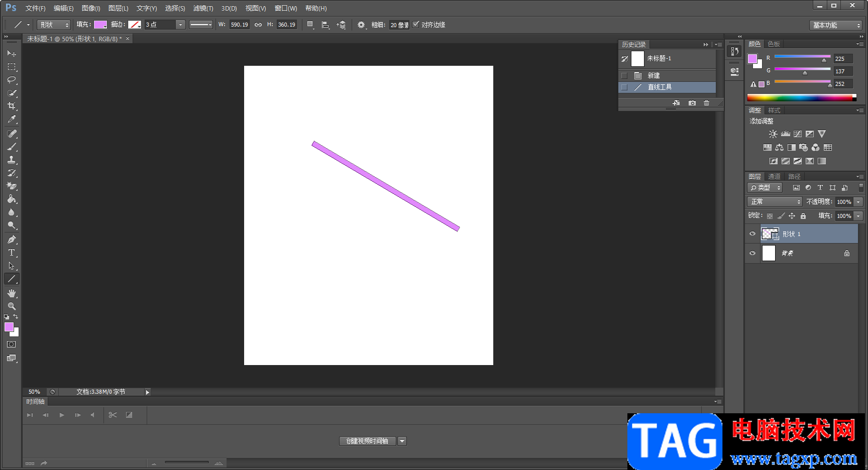
Task: Open timeline creation type dropdown arrow
Action: coord(402,441)
